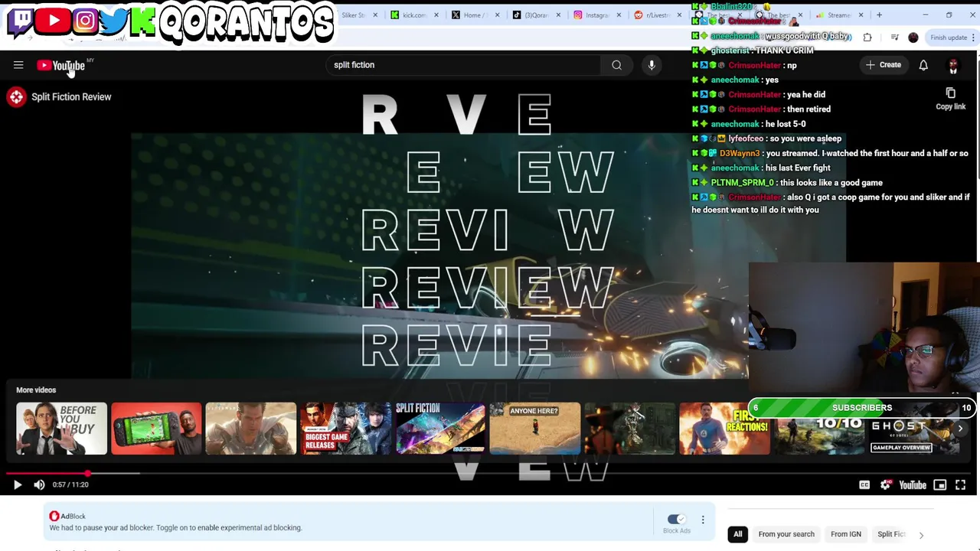Close the Streamer browser tab
This screenshot has height=551, width=980.
click(x=861, y=15)
